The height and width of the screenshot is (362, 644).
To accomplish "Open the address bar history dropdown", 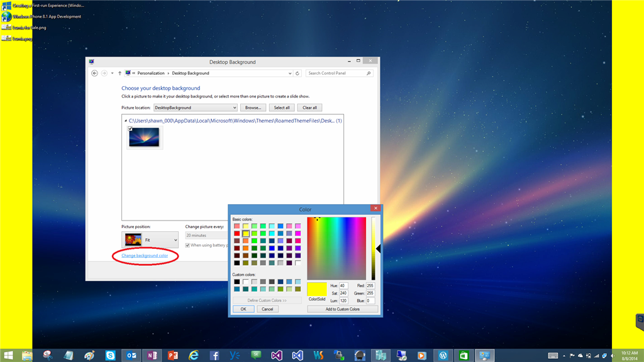I will tap(290, 73).
